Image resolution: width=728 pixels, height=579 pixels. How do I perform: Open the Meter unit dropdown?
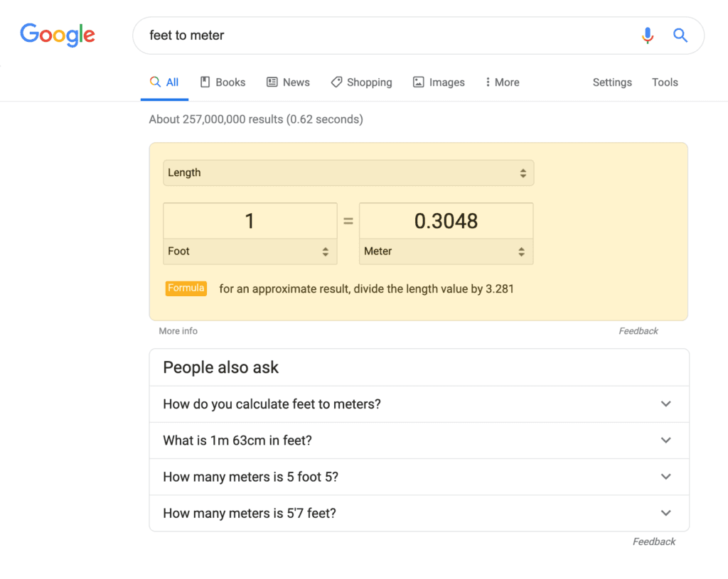[446, 251]
